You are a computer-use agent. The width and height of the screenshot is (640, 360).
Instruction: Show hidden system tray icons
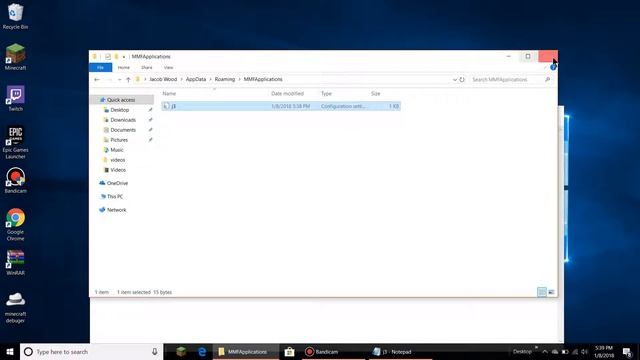point(544,352)
